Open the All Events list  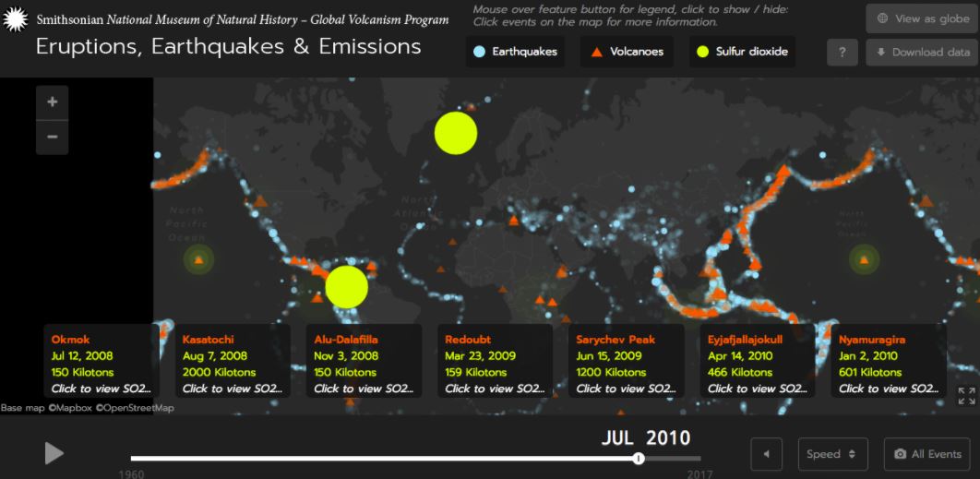click(926, 454)
